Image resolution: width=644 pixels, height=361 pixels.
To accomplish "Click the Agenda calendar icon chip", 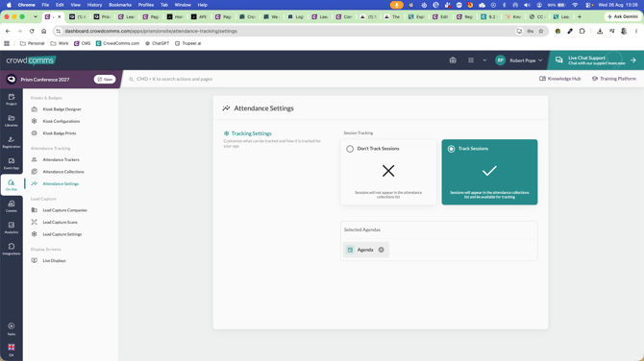I will click(350, 250).
